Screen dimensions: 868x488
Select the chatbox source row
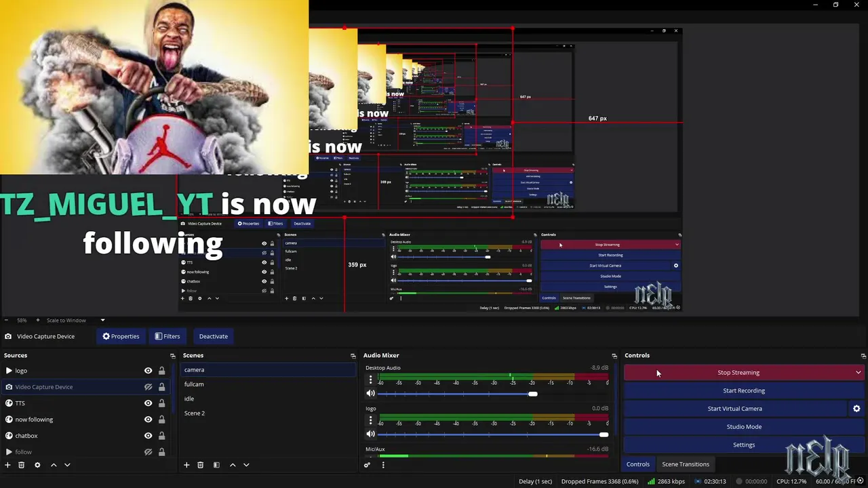tap(86, 436)
